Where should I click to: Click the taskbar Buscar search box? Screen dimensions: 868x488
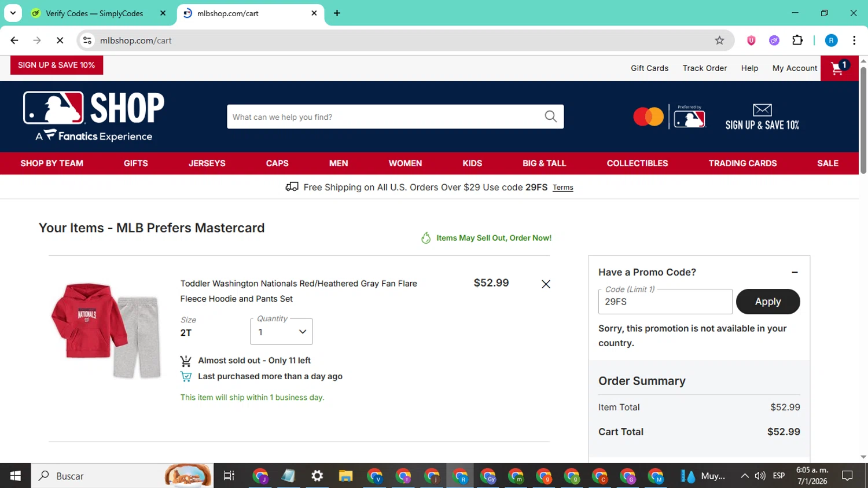(x=122, y=476)
